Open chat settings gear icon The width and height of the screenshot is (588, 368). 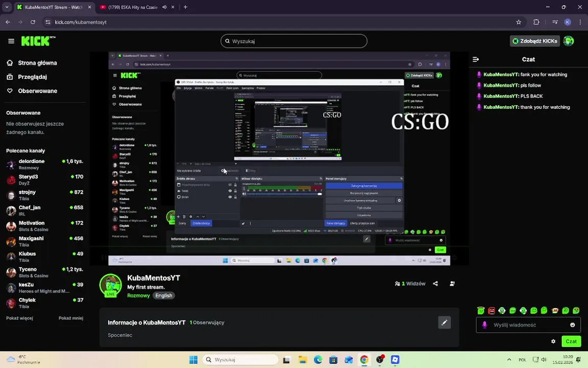[553, 341]
